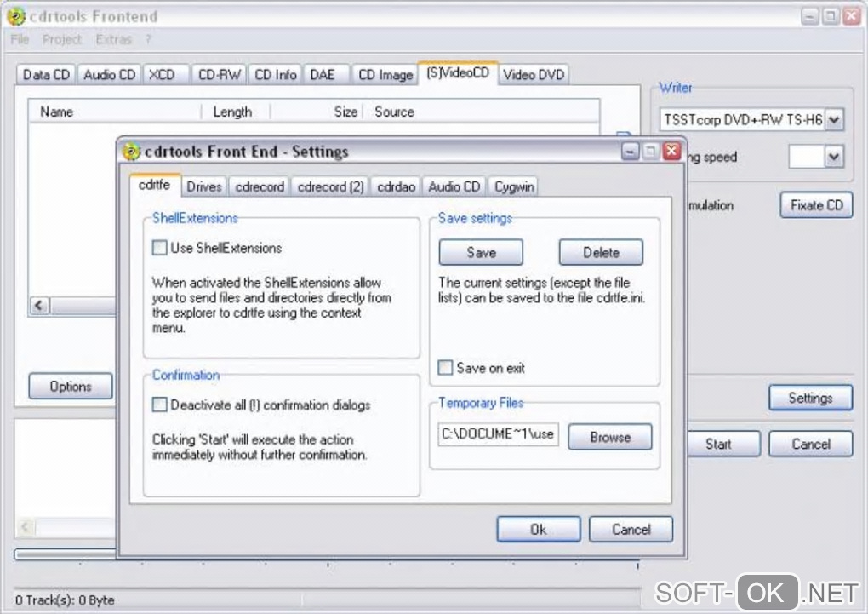
Task: Open the Writer drive dropdown
Action: click(x=835, y=119)
